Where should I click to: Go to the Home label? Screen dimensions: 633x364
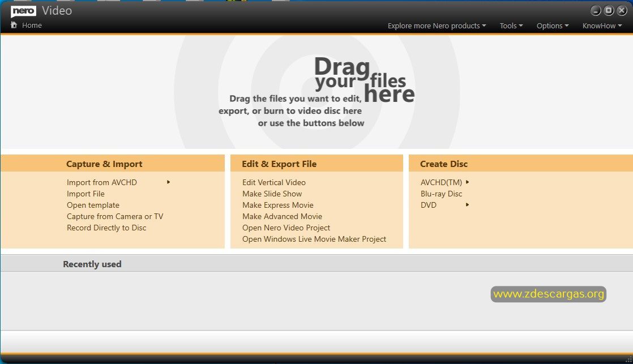pyautogui.click(x=32, y=25)
